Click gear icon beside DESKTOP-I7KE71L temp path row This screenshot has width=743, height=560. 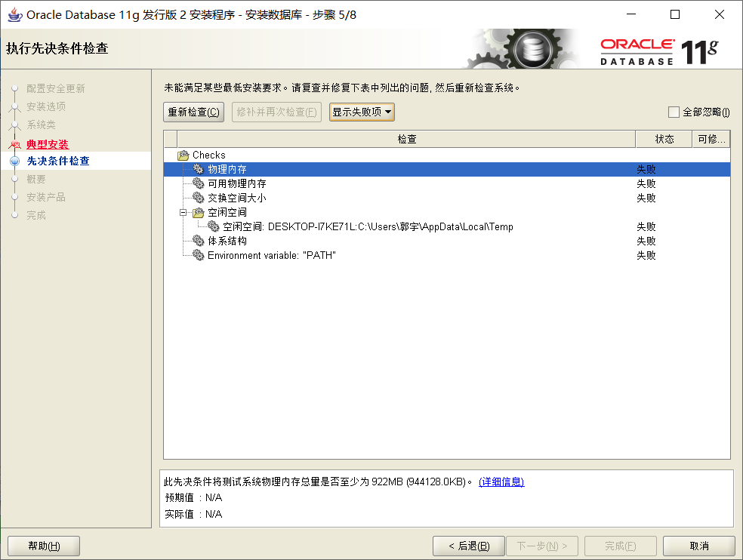(213, 226)
